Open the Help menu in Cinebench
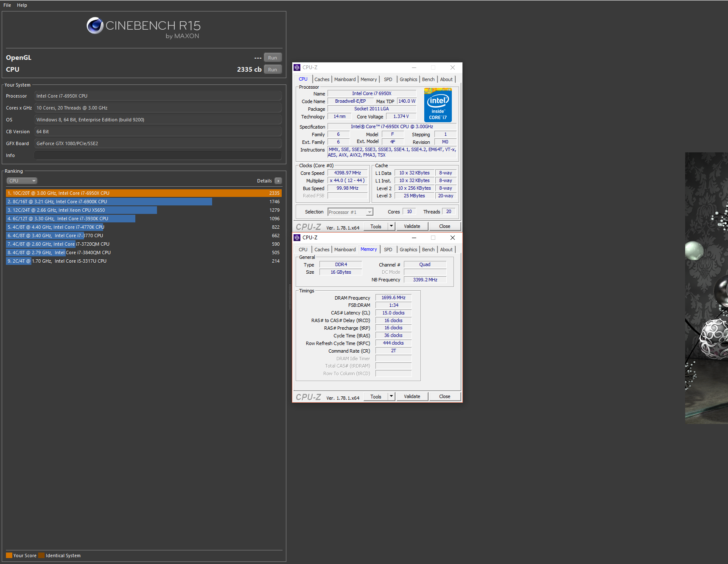This screenshot has height=564, width=728. (22, 5)
